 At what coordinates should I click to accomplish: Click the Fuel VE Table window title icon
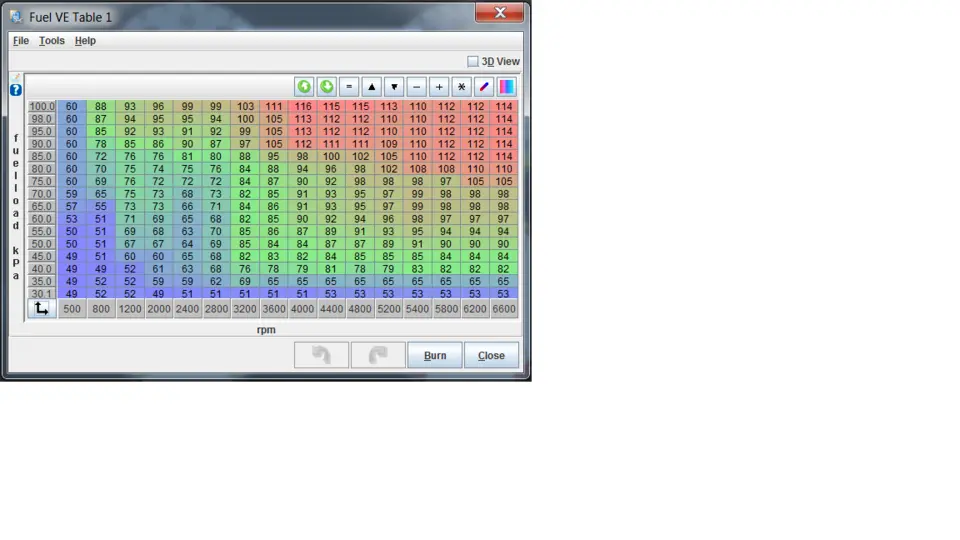[17, 17]
